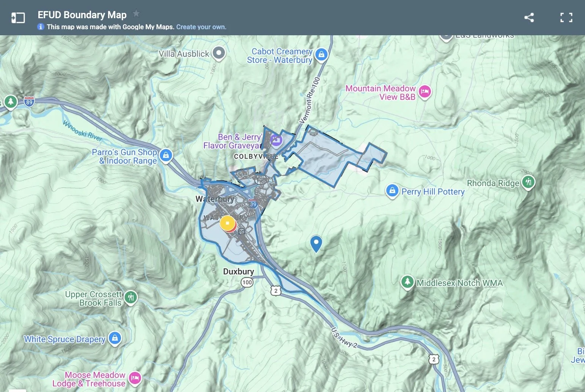Image resolution: width=585 pixels, height=392 pixels.
Task: Click the 'Winooski River' label
Action: click(x=82, y=131)
